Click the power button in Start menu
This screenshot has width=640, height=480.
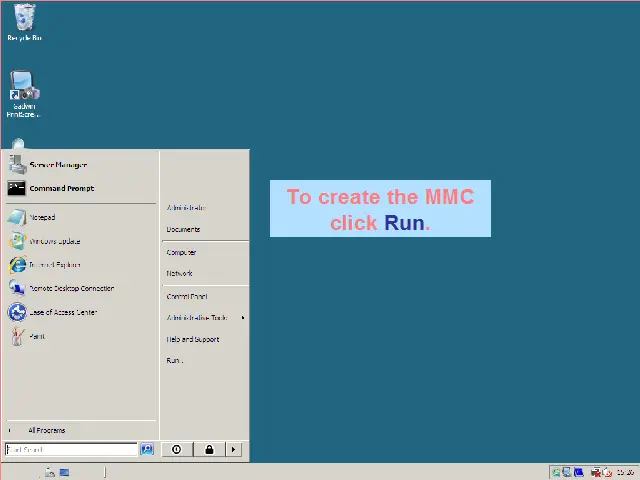[x=177, y=449]
